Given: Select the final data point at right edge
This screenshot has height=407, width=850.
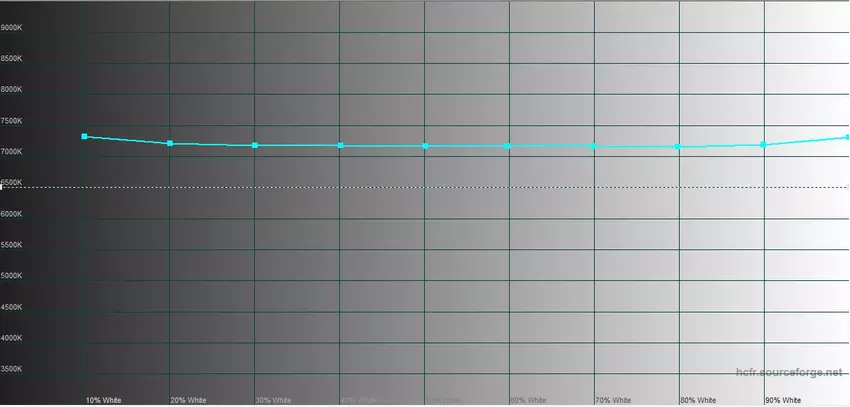Looking at the screenshot, I should point(846,137).
